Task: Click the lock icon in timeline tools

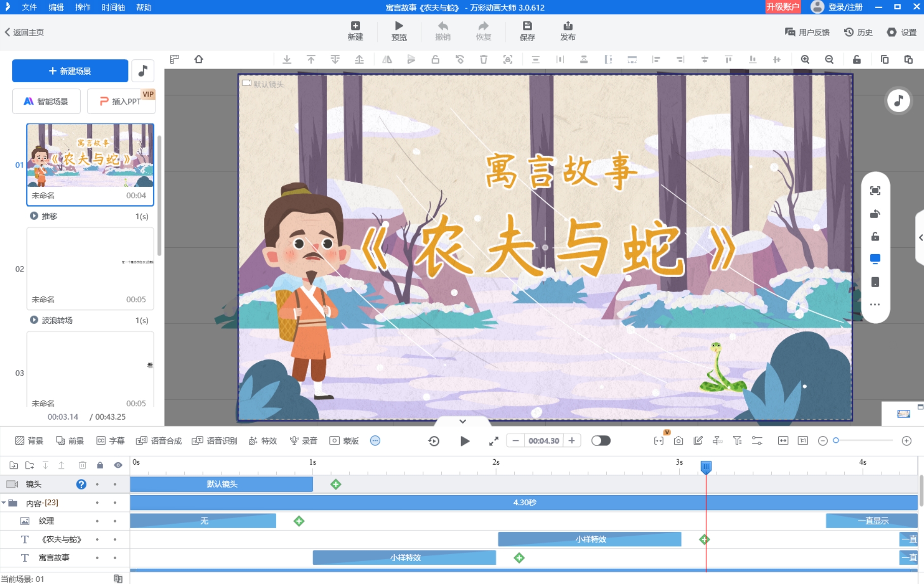Action: [x=100, y=465]
